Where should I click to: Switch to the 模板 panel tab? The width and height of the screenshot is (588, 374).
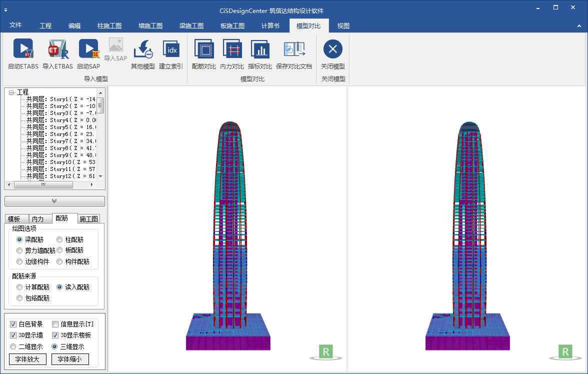[x=16, y=218]
